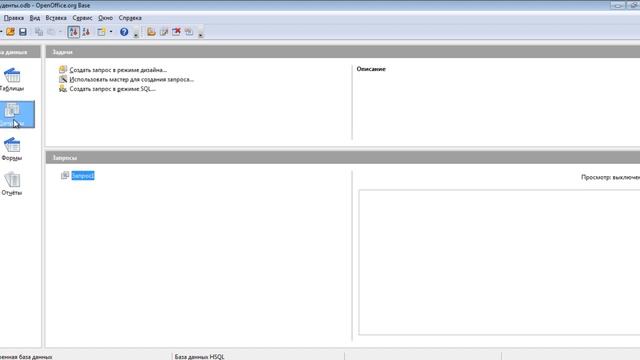Switch to Отчёты in the database pane

click(12, 184)
